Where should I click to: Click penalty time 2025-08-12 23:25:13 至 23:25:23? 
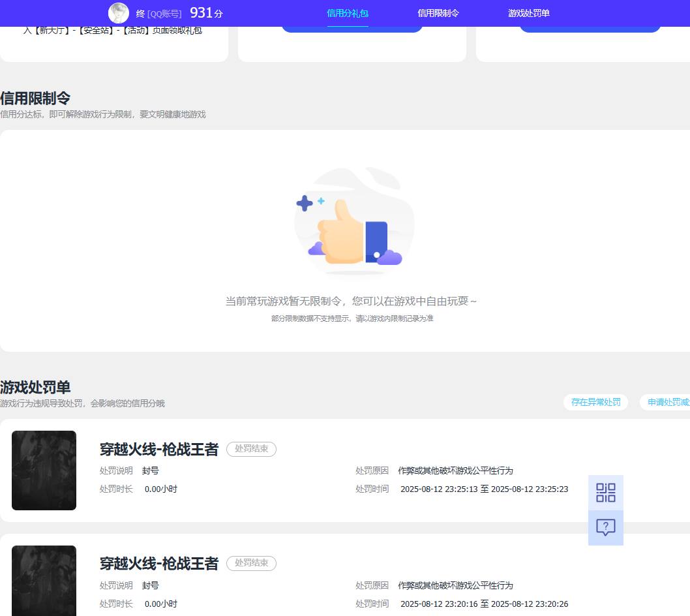point(484,489)
